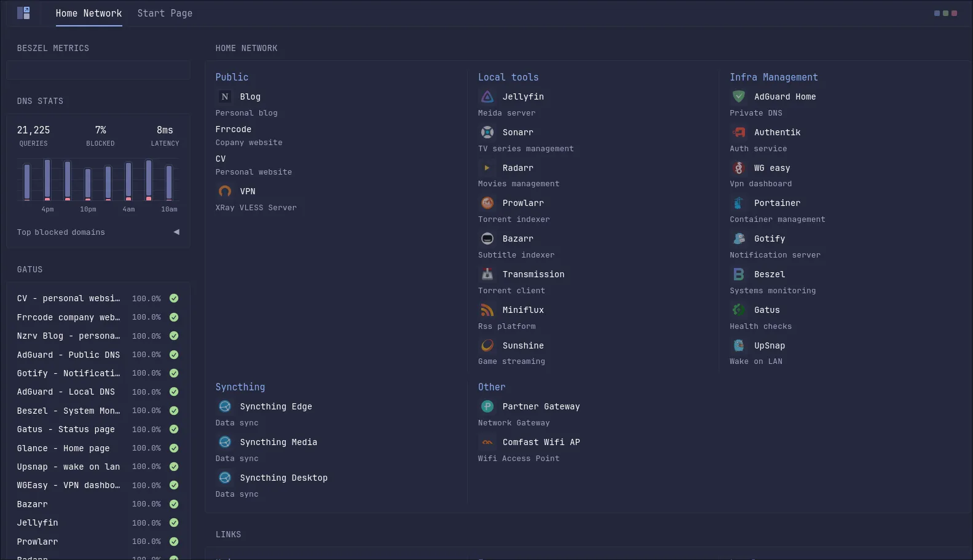Open the Partner Gateway link
This screenshot has height=560, width=973.
coord(541,406)
